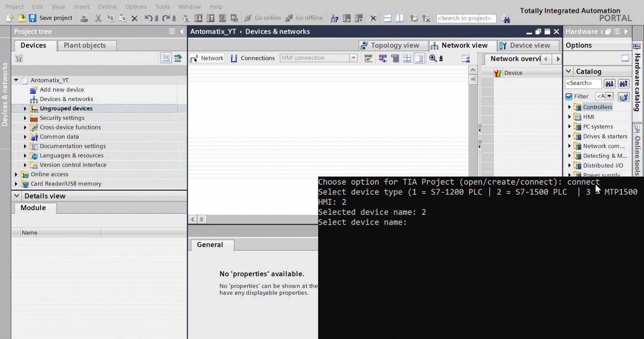644x339 pixels.
Task: Toggle the Connections mode button
Action: click(x=253, y=58)
